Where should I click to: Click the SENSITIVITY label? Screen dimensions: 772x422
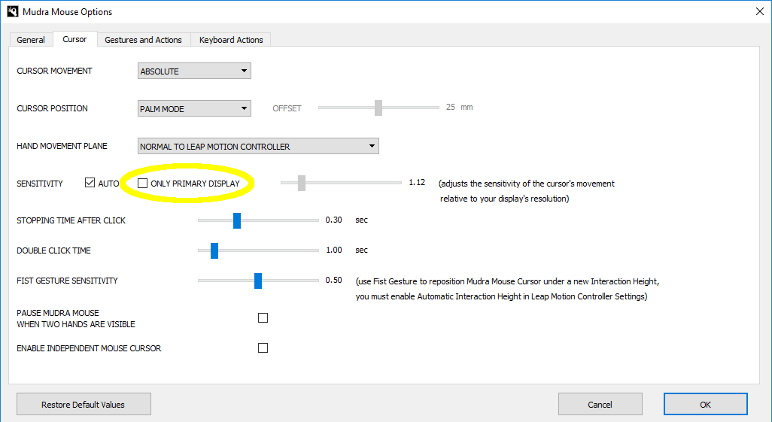pyautogui.click(x=40, y=184)
